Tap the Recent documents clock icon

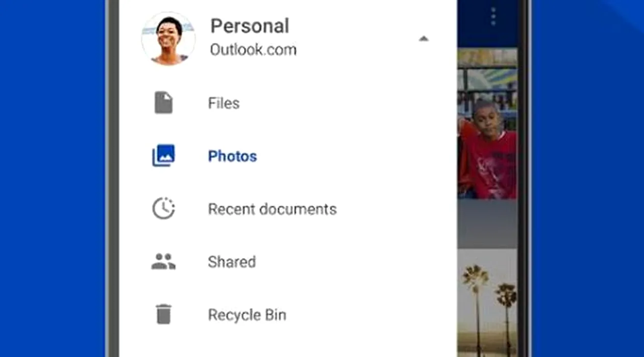pos(163,209)
